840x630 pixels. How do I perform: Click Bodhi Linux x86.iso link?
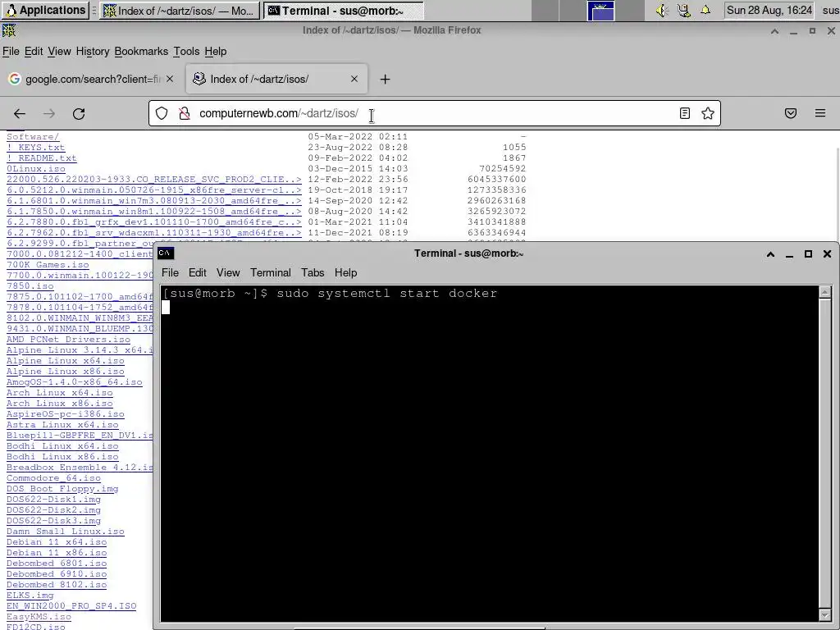coord(62,457)
